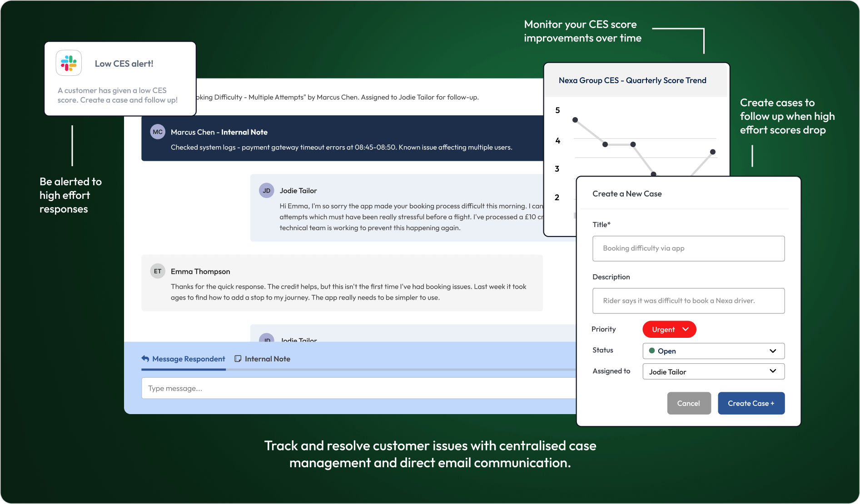
Task: Expand the Status dropdown showing Open
Action: [x=772, y=351]
